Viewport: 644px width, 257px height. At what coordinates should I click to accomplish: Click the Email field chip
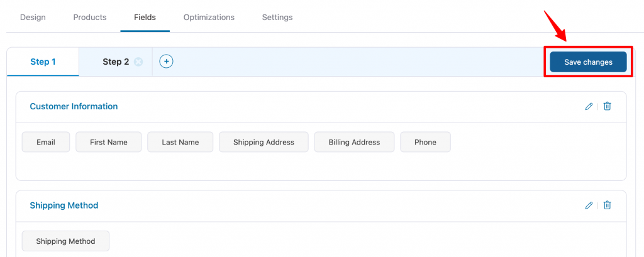46,142
